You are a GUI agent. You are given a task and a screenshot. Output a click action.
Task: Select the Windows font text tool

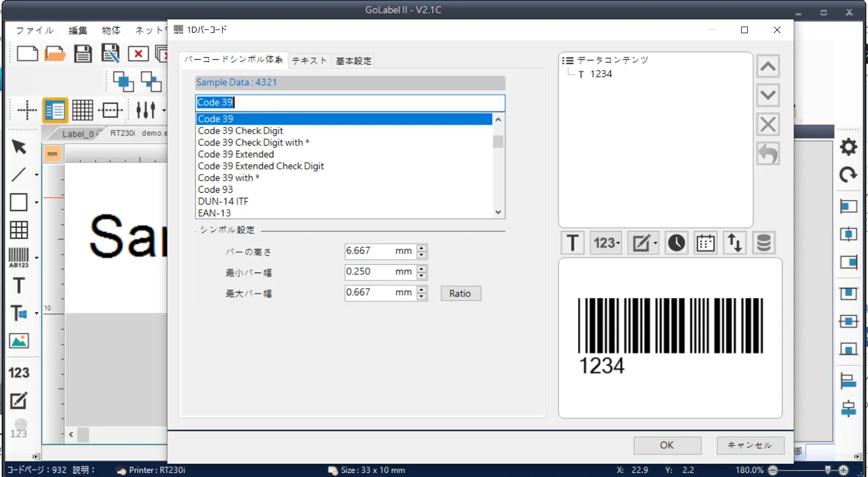click(x=19, y=314)
